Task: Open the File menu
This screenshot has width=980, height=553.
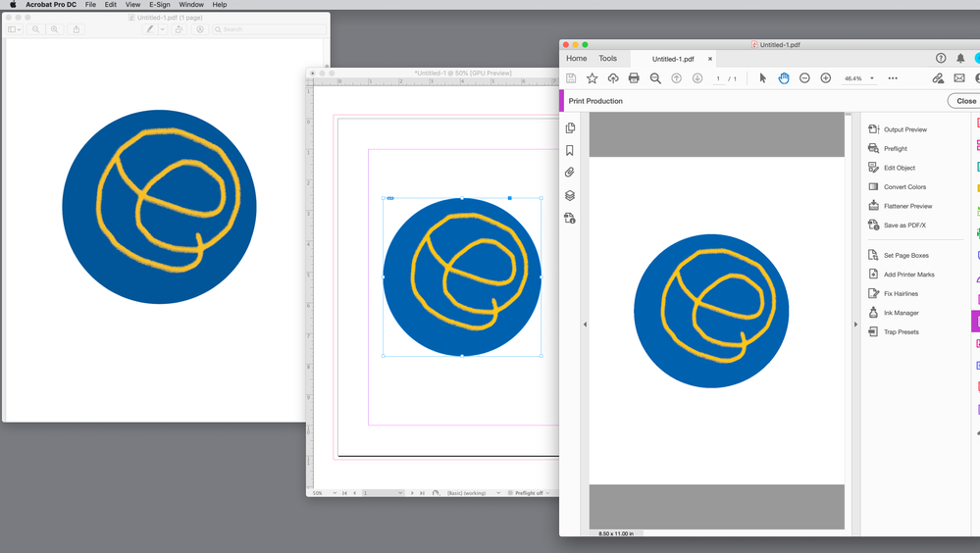Action: pyautogui.click(x=90, y=4)
